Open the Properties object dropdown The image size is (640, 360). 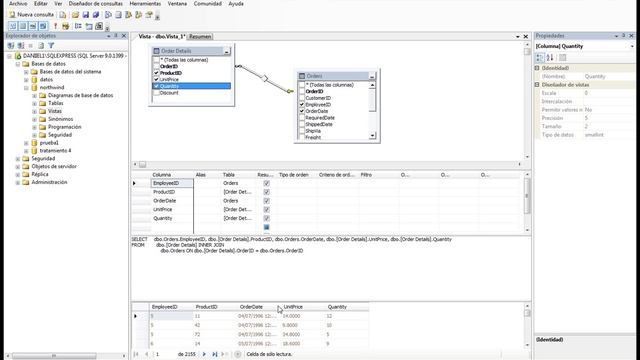(632, 47)
